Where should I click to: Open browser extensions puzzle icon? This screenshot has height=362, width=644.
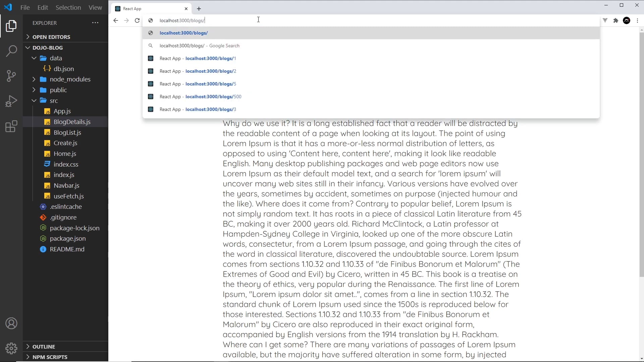pos(615,20)
